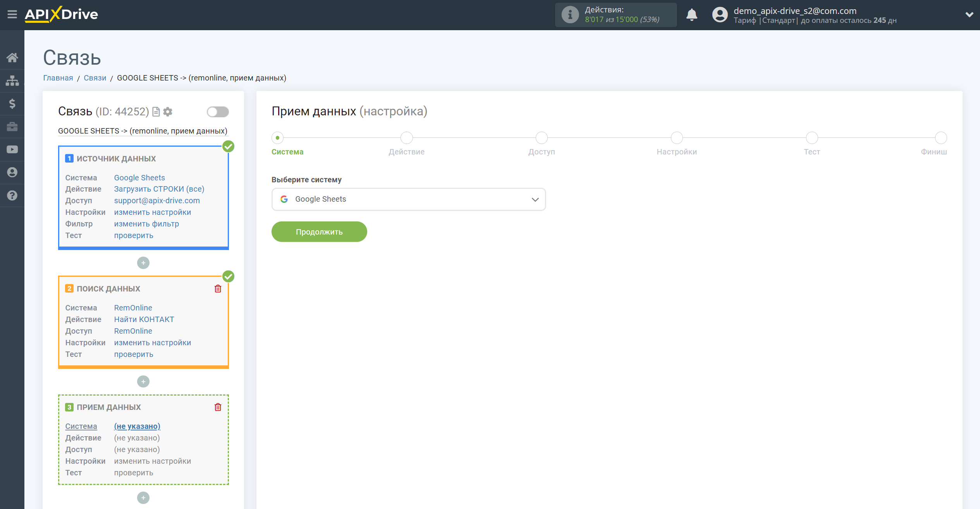The image size is (980, 509).
Task: Go to the Система step
Action: coord(277,138)
